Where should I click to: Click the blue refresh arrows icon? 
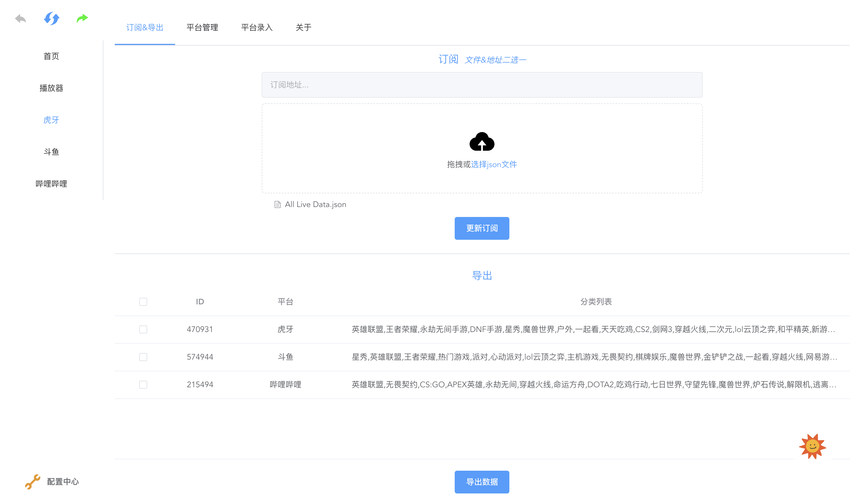pyautogui.click(x=52, y=19)
